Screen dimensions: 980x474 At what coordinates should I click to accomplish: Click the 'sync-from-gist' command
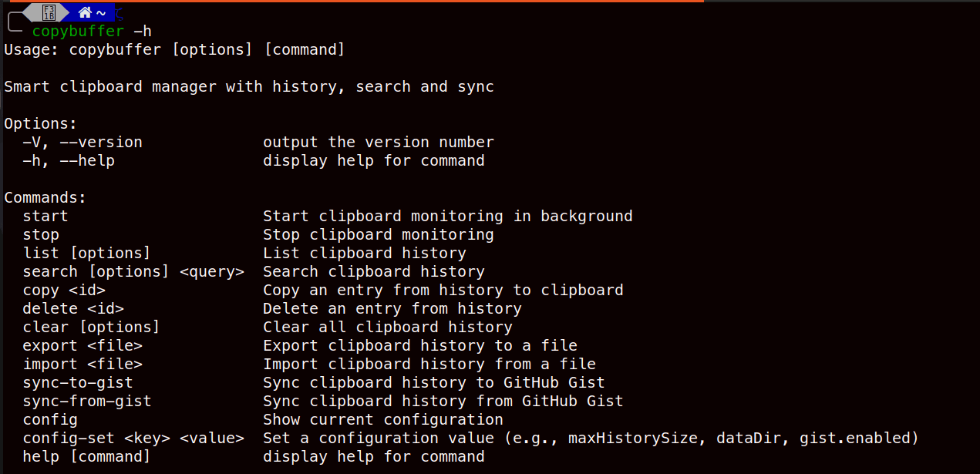87,402
